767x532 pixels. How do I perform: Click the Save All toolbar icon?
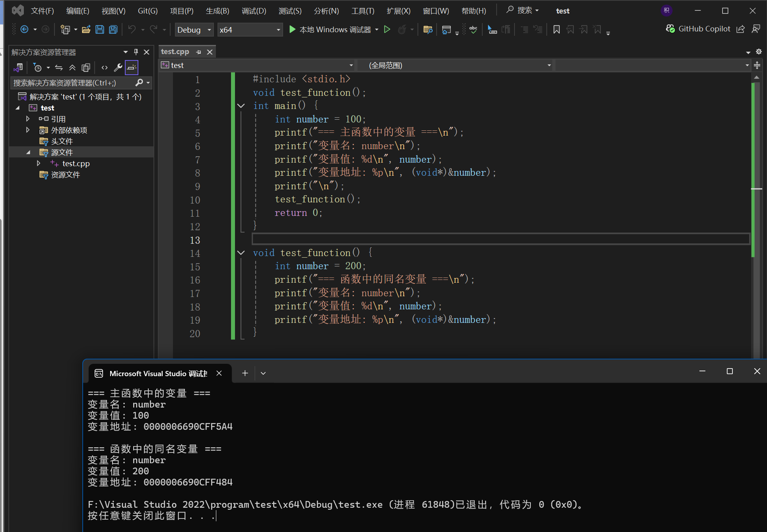click(x=113, y=29)
